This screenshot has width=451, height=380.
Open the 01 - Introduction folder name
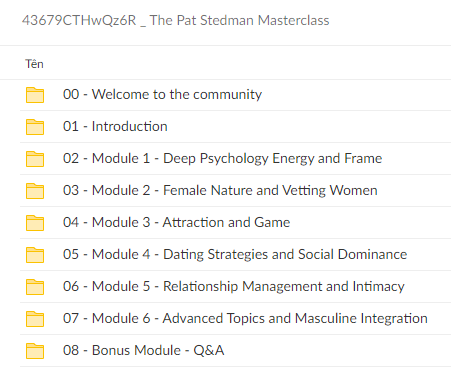tap(115, 126)
